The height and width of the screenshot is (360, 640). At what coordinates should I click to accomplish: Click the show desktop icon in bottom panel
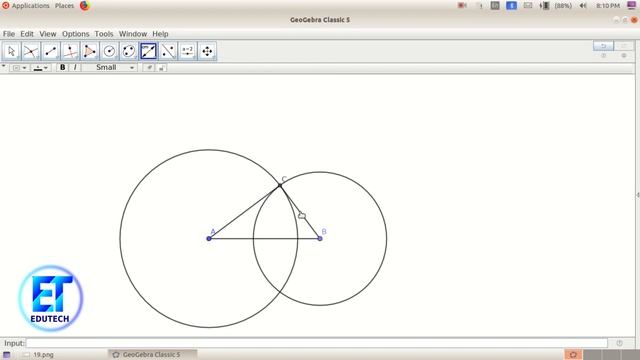click(x=7, y=355)
